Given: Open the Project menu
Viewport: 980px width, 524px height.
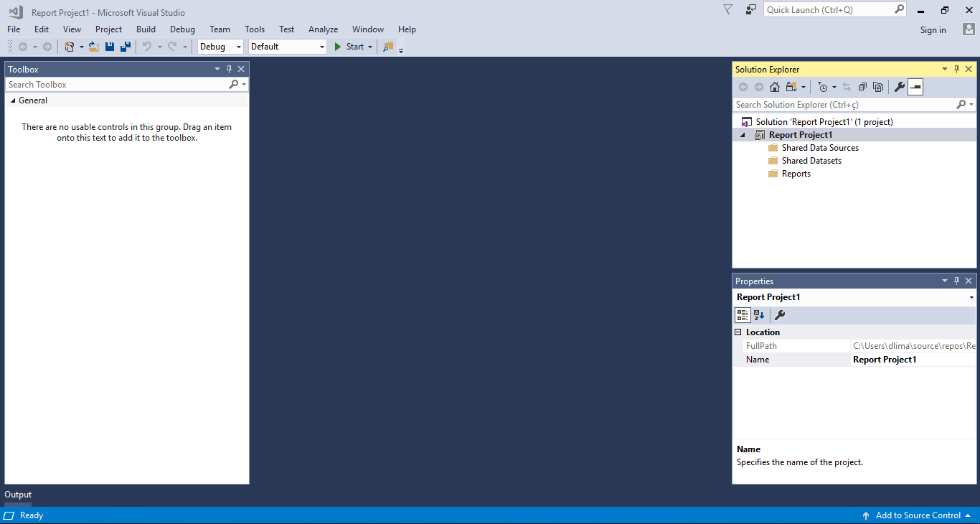Looking at the screenshot, I should [x=108, y=29].
